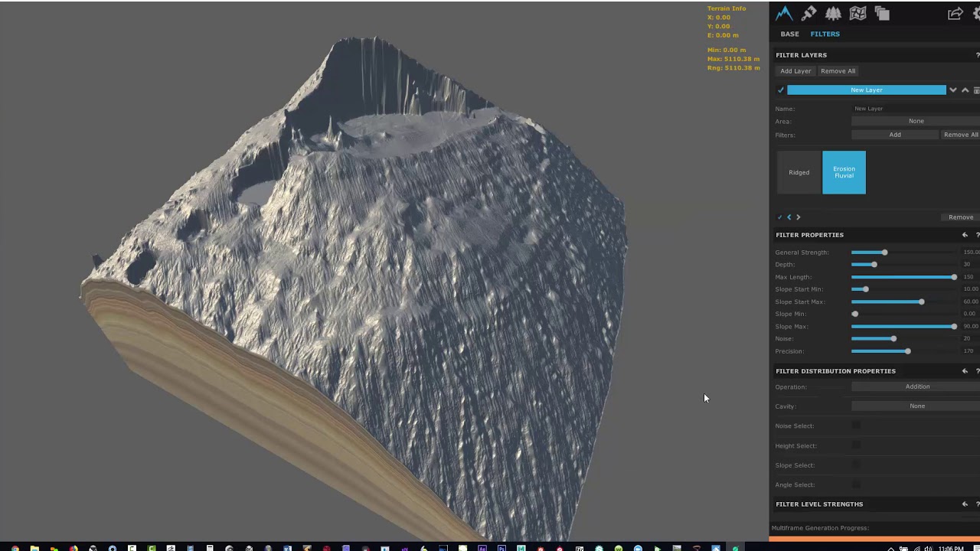Toggle the selected filter enabled checkmark
980x551 pixels.
(780, 217)
